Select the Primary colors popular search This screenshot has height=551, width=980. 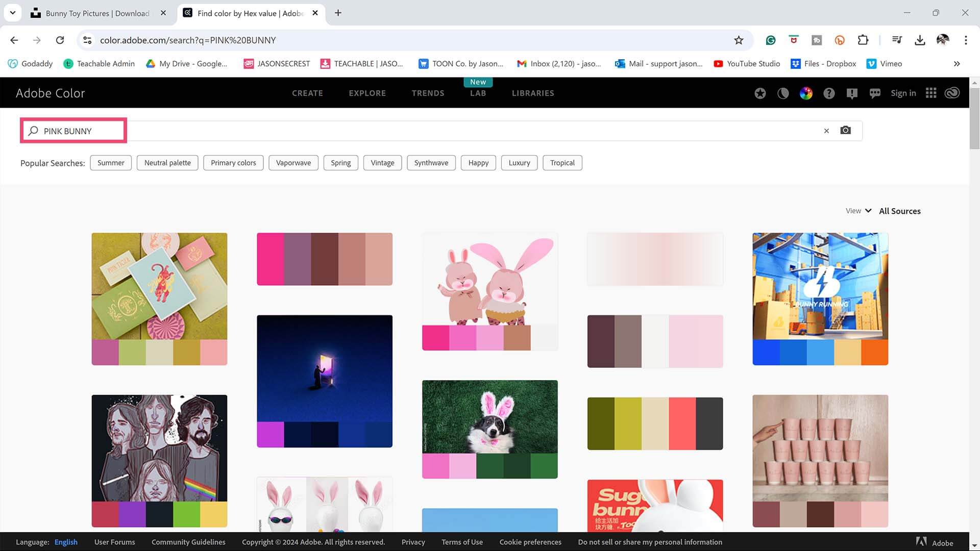[x=233, y=163]
